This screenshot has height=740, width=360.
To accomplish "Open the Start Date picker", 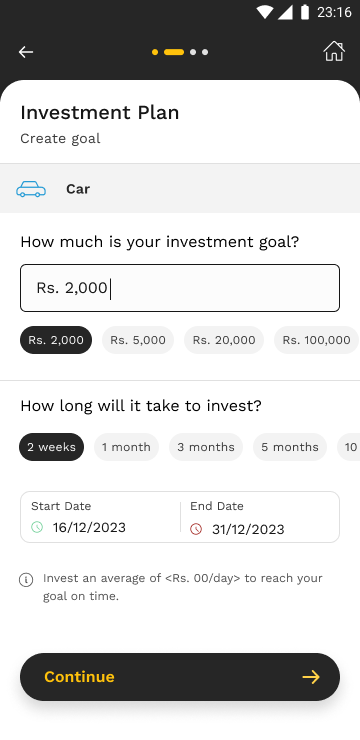I will pyautogui.click(x=100, y=517).
